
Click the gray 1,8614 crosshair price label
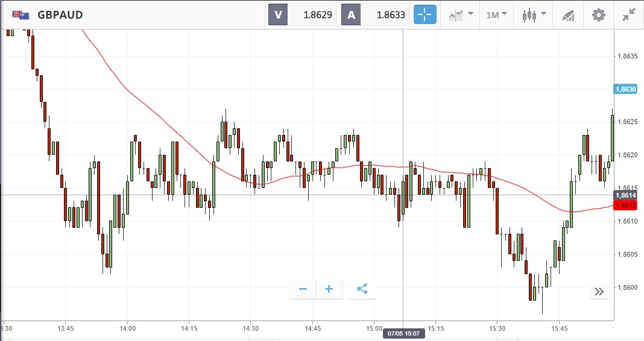point(625,195)
